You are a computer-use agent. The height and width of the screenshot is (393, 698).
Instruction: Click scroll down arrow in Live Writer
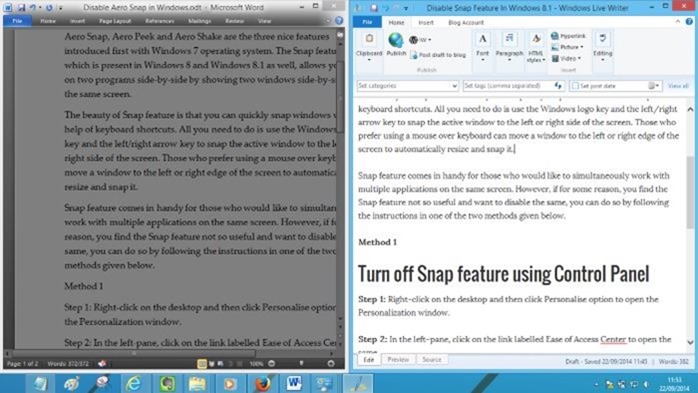click(690, 342)
